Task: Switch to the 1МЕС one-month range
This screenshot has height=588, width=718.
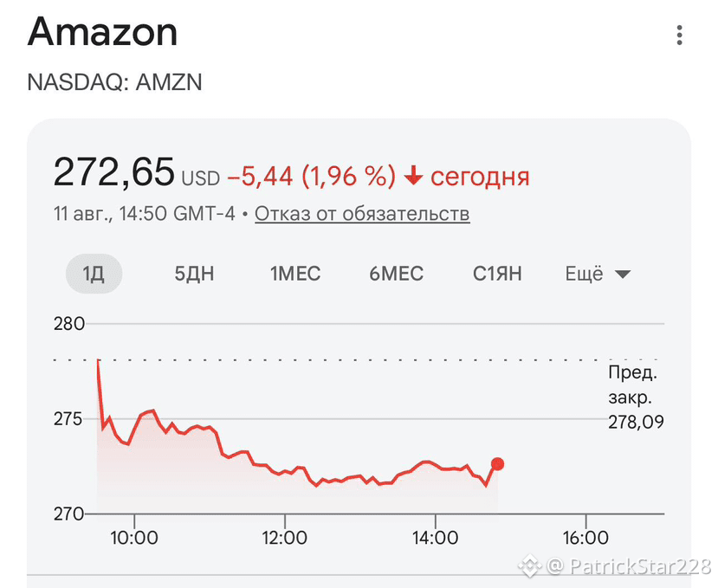Action: tap(295, 274)
